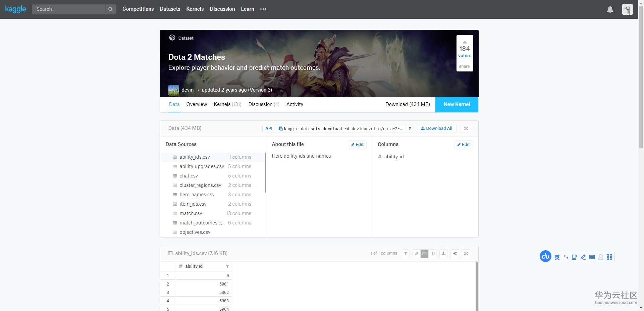This screenshot has width=644, height=311.
Task: Click the Baidu input method 'du' logo
Action: tap(545, 257)
